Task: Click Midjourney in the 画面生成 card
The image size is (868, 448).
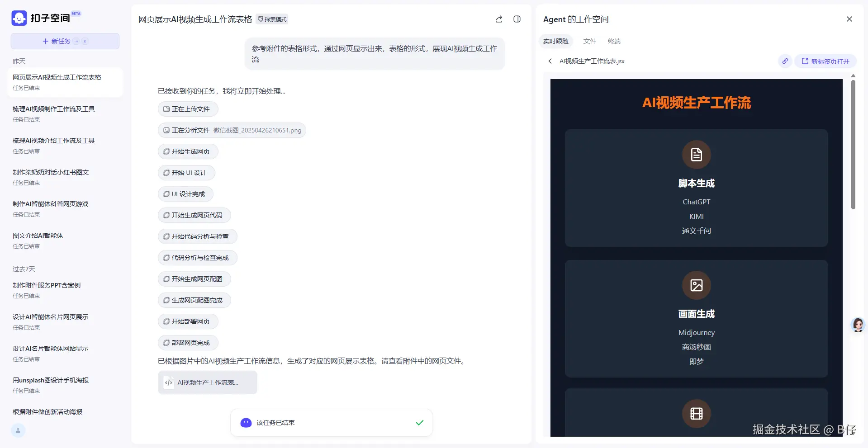Action: (x=696, y=332)
